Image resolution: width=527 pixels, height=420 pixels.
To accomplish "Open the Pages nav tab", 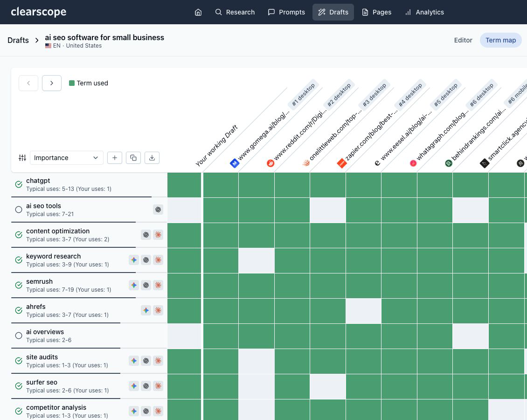I will coord(376,12).
